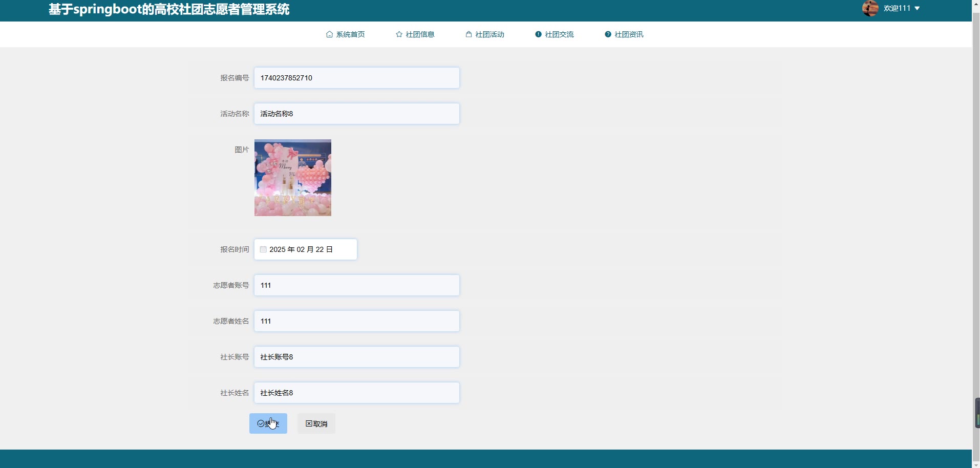The height and width of the screenshot is (468, 980).
Task: Click the exclamation icon beside 社团交流
Action: [x=538, y=34]
